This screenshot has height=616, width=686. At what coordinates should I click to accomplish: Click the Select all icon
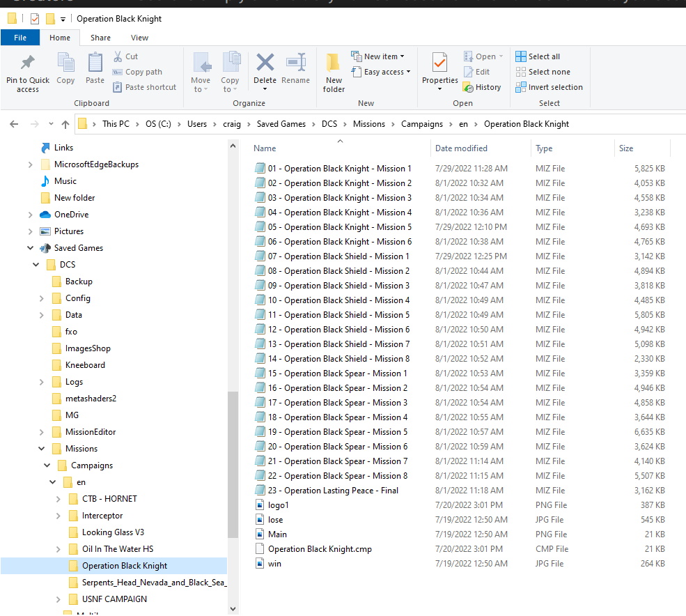521,56
